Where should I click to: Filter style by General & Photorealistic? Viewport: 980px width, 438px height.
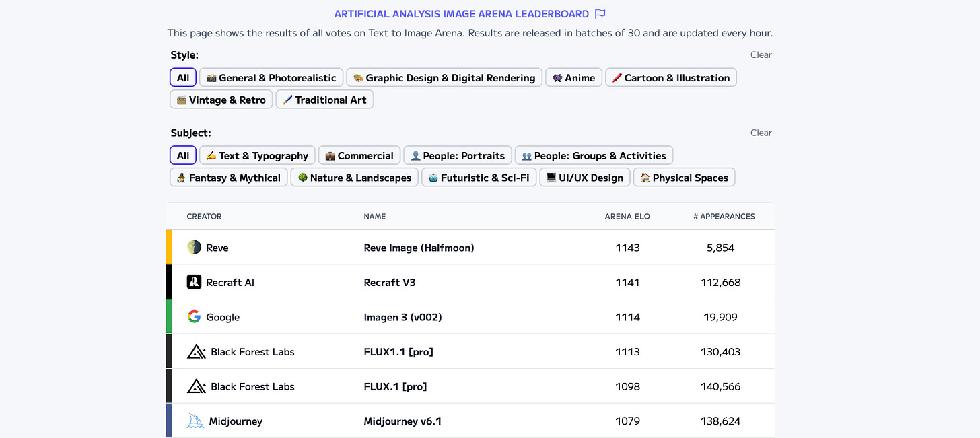click(x=271, y=78)
